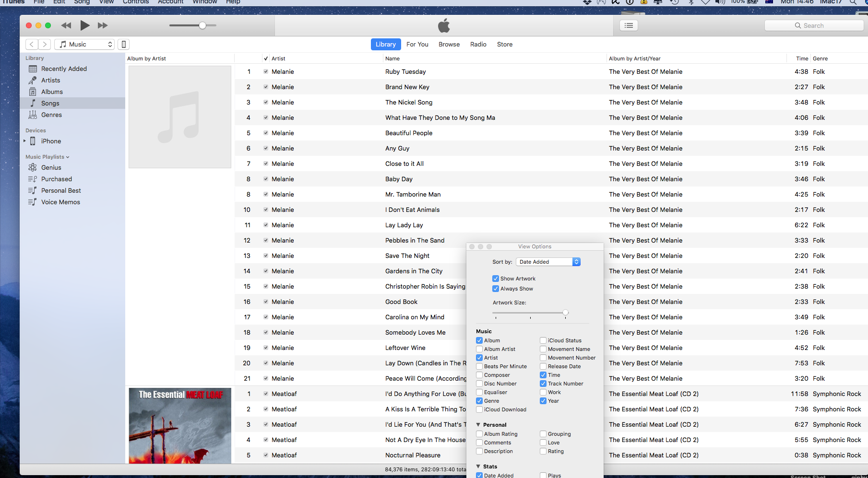Click the Dropbox icon in the menu bar
The height and width of the screenshot is (478, 868).
(587, 2)
